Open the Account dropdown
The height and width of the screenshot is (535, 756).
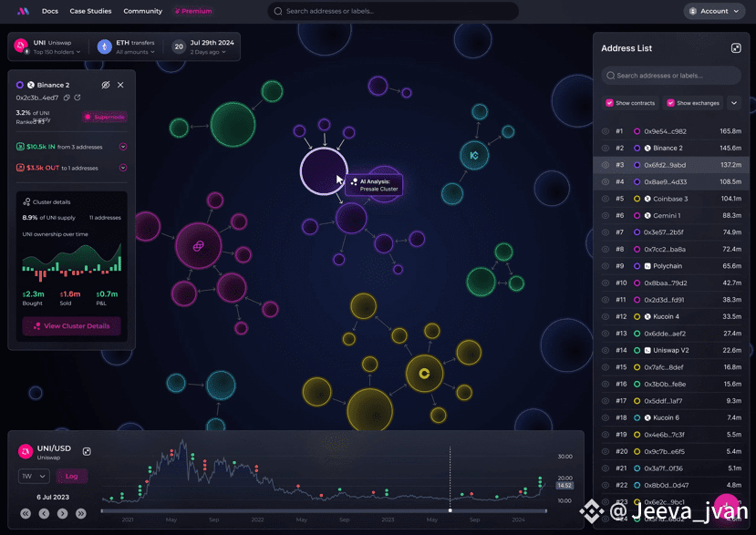click(714, 11)
